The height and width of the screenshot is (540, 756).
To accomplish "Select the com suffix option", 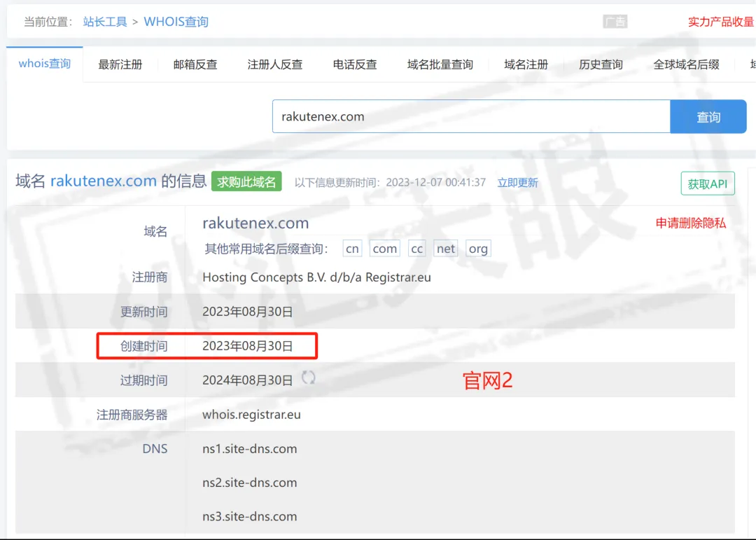I will point(385,249).
